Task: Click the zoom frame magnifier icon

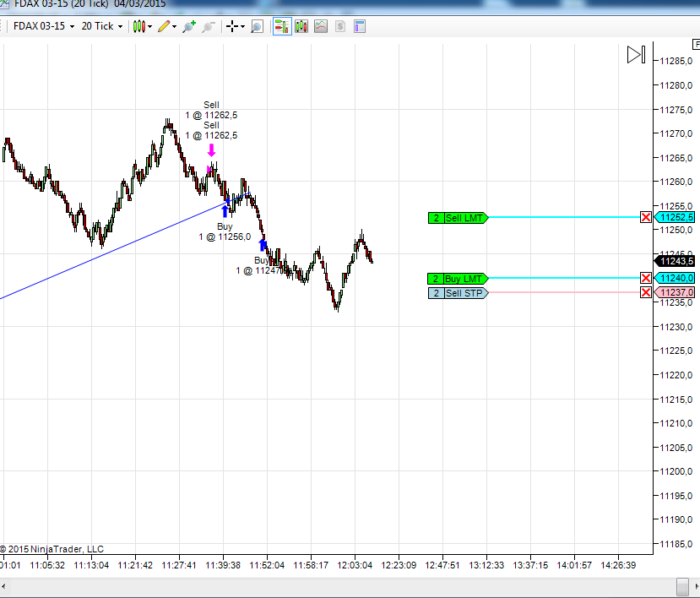Action: point(258,26)
